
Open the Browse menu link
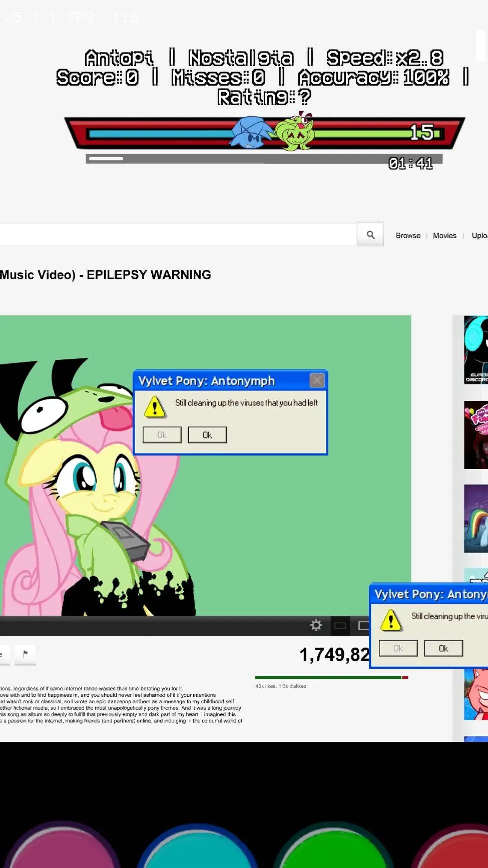pyautogui.click(x=408, y=235)
